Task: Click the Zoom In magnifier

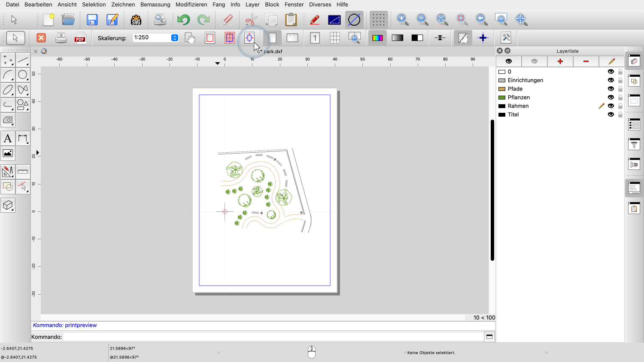Action: tap(402, 19)
